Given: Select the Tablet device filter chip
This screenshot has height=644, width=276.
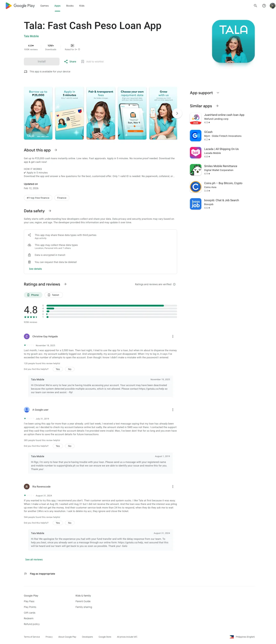Looking at the screenshot, I should click(53, 295).
